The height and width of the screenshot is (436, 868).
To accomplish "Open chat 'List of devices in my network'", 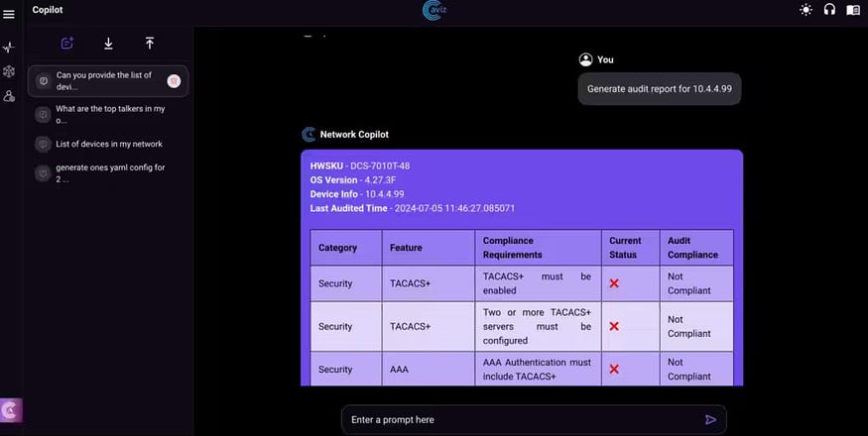I will click(108, 144).
